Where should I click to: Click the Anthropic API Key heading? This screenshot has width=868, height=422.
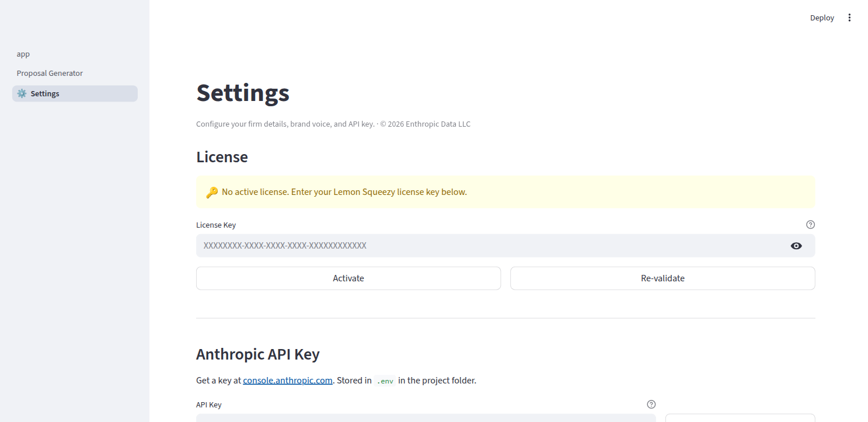point(258,354)
